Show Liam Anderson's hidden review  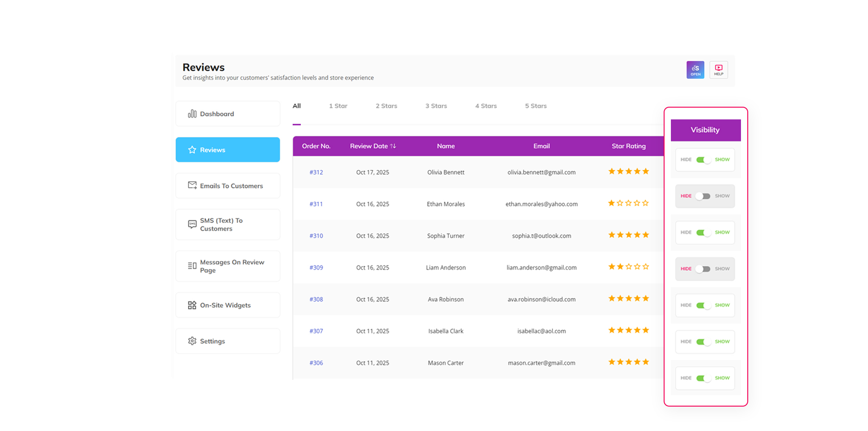[x=703, y=269]
